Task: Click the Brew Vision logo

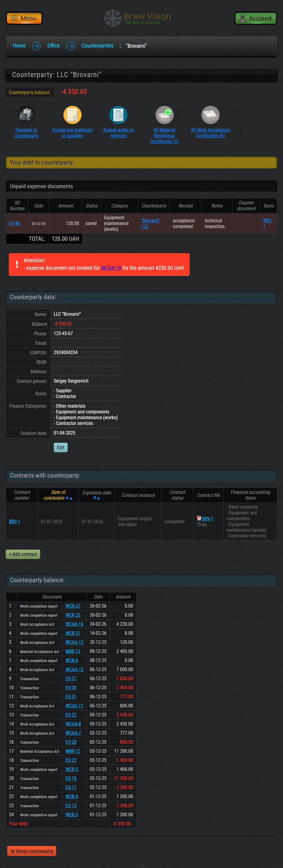Action: pyautogui.click(x=138, y=18)
